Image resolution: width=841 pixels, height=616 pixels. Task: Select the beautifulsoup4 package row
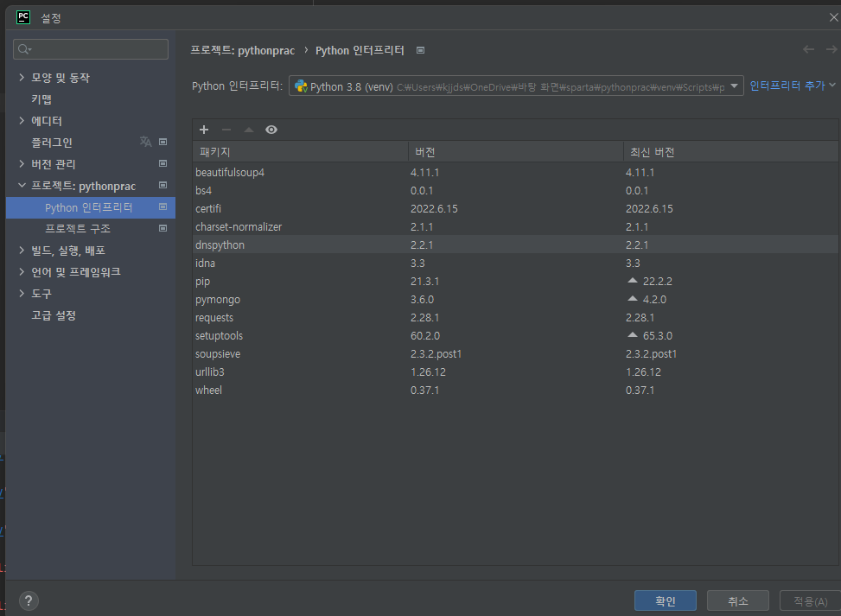pyautogui.click(x=515, y=172)
